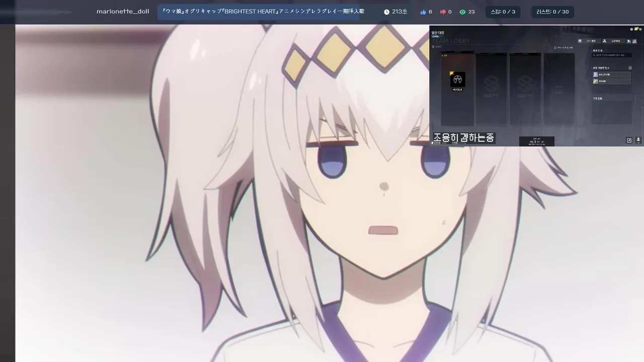Click the dark info box at lobby bottom center
644x362 pixels.
(537, 142)
